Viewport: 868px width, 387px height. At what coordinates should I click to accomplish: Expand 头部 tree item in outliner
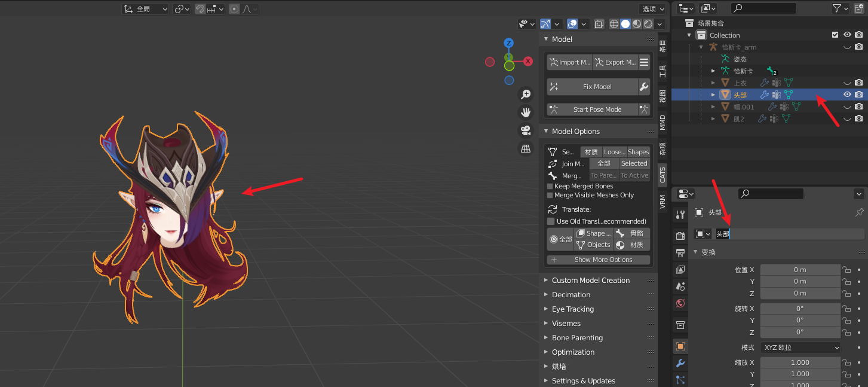point(713,95)
